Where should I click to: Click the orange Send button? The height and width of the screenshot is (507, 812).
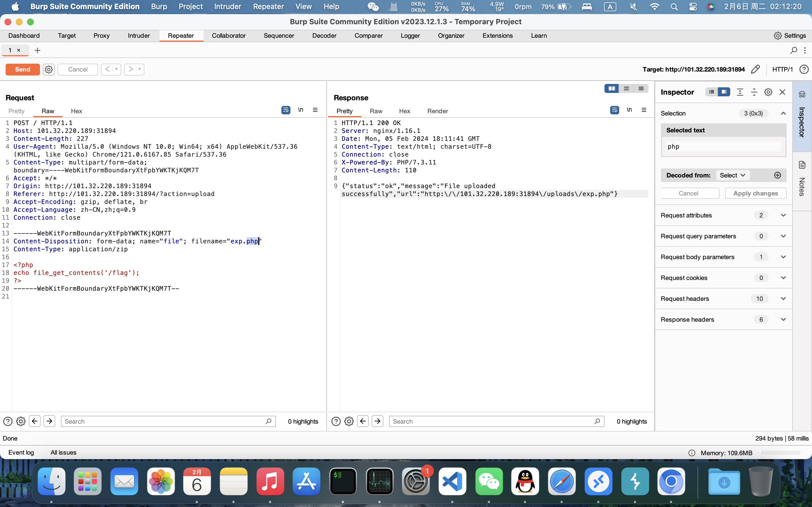(23, 69)
